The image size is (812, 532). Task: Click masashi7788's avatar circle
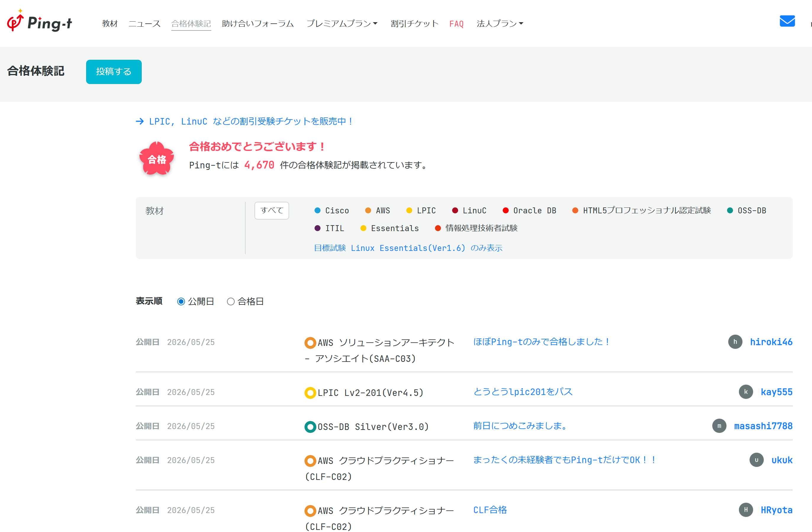click(x=719, y=426)
